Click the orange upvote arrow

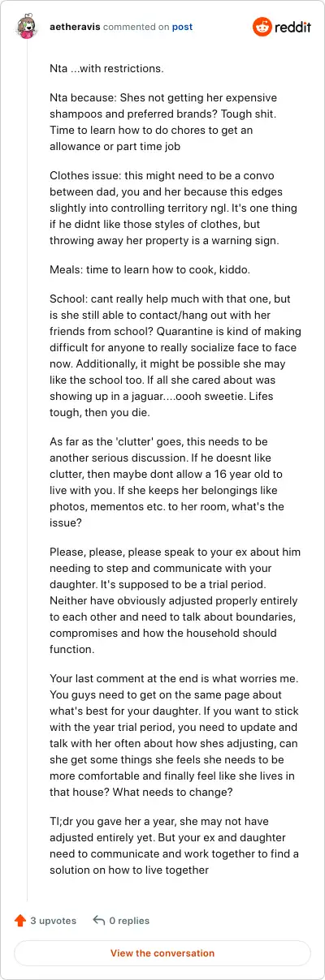20,920
